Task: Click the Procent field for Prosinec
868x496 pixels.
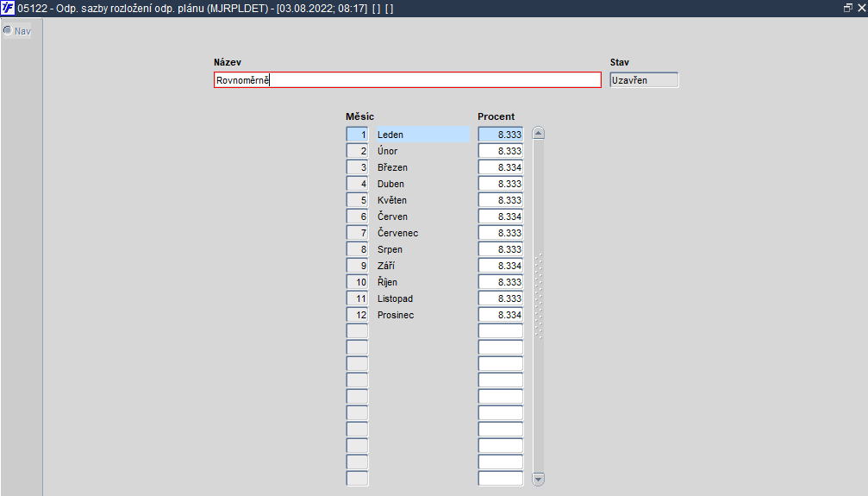Action: pos(501,315)
